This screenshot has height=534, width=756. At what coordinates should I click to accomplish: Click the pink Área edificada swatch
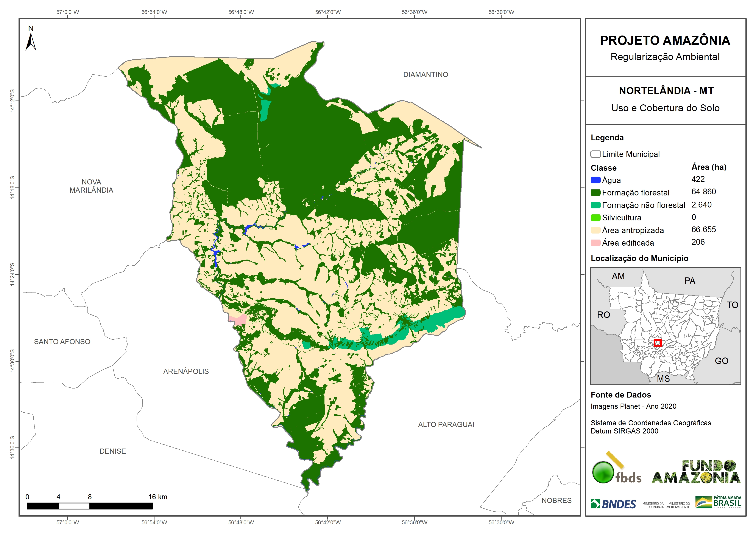[x=595, y=243]
